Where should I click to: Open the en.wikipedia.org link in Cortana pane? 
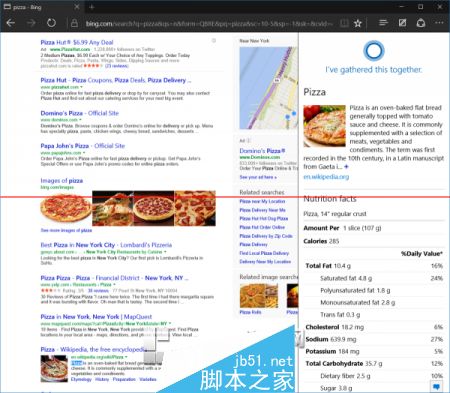[326, 177]
